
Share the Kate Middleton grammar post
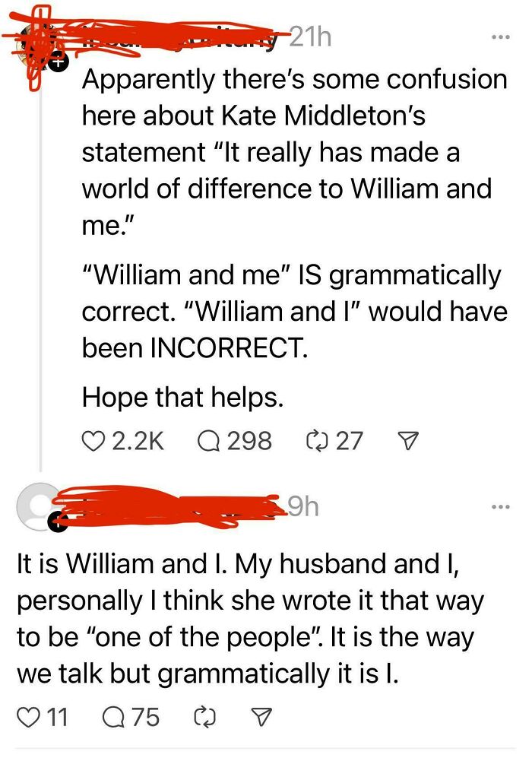[408, 441]
